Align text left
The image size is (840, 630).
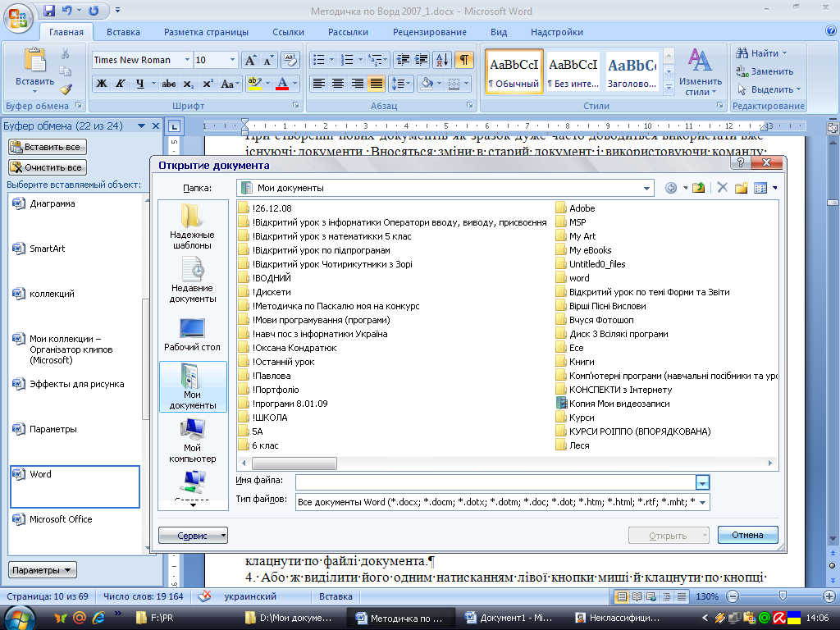[x=319, y=84]
